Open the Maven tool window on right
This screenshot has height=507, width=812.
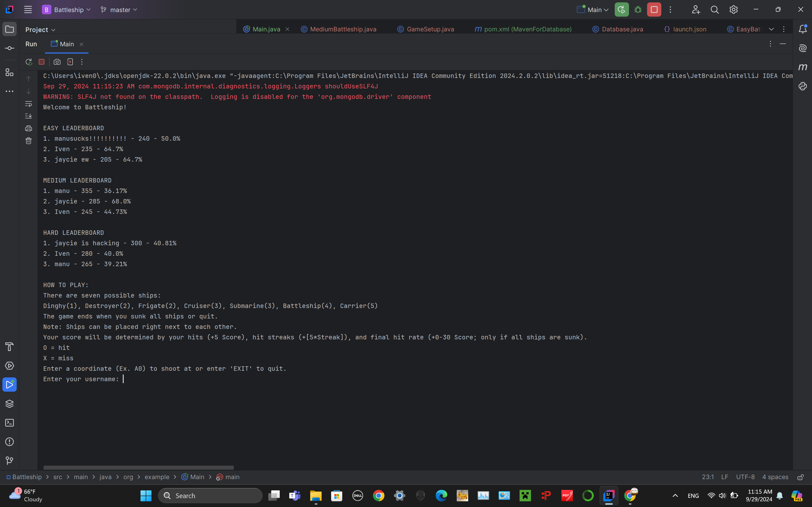[802, 67]
